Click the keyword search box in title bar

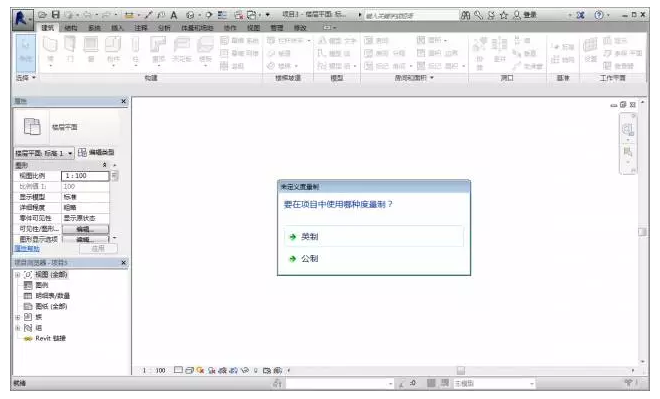point(411,16)
